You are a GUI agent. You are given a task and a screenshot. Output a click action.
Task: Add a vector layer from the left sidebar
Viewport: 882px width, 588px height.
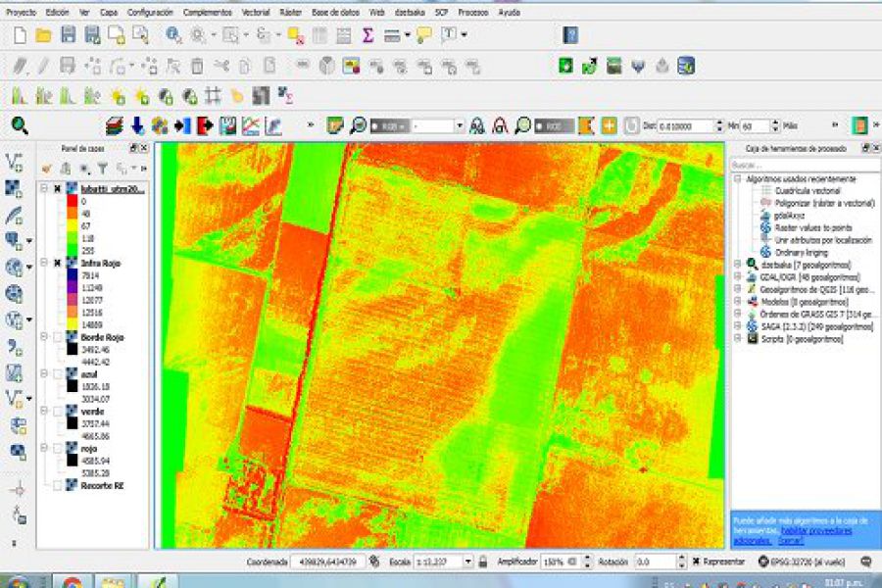(x=14, y=163)
